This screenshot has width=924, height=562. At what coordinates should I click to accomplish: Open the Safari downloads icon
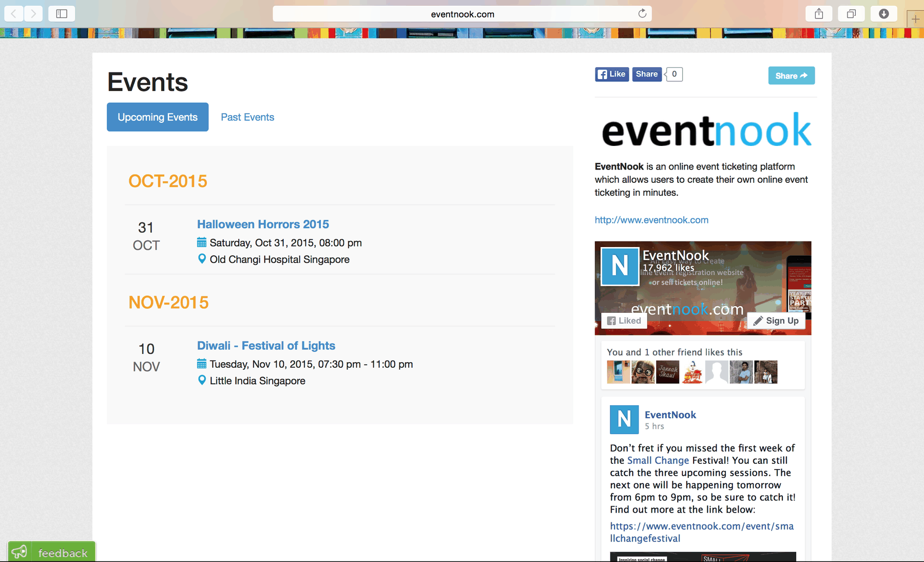pyautogui.click(x=883, y=13)
